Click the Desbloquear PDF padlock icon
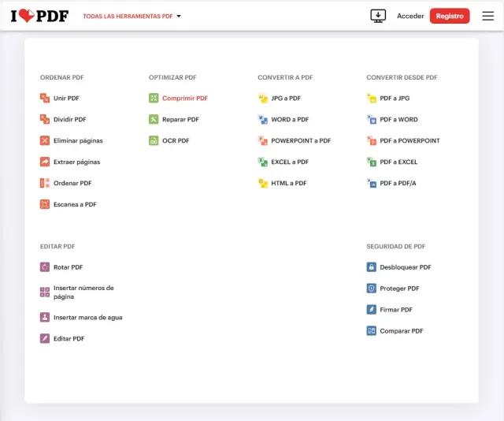This screenshot has height=421, width=504. point(371,267)
